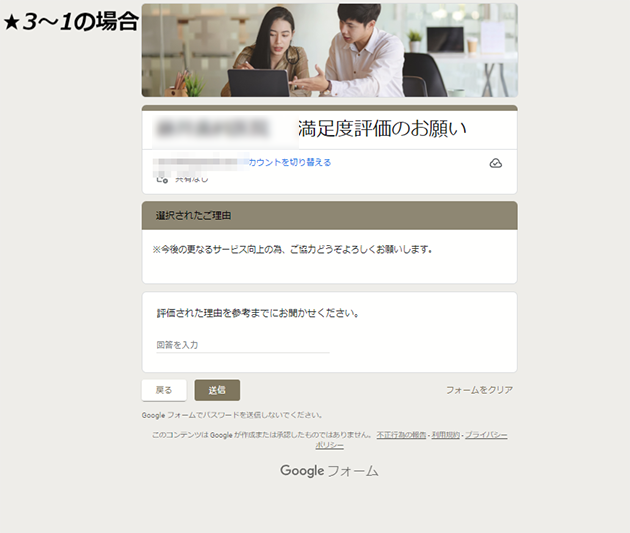Click the form header banner image

(x=329, y=50)
